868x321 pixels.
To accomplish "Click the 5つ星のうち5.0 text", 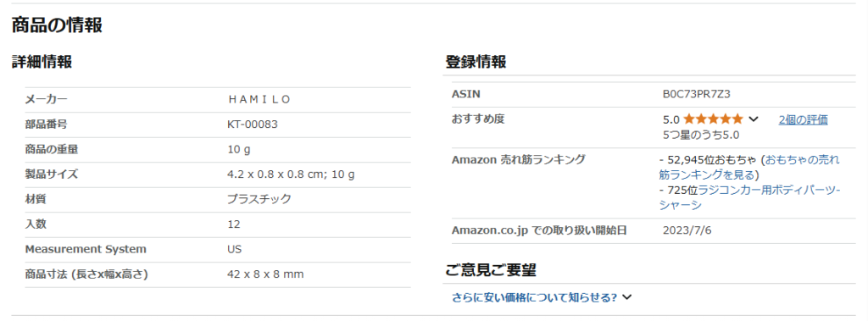I will click(701, 135).
